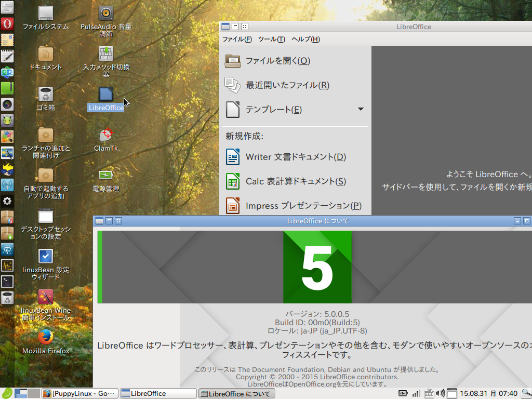Image resolution: width=532 pixels, height=399 pixels.
Task: Select the LibreOffice desktop icon
Action: point(106,99)
